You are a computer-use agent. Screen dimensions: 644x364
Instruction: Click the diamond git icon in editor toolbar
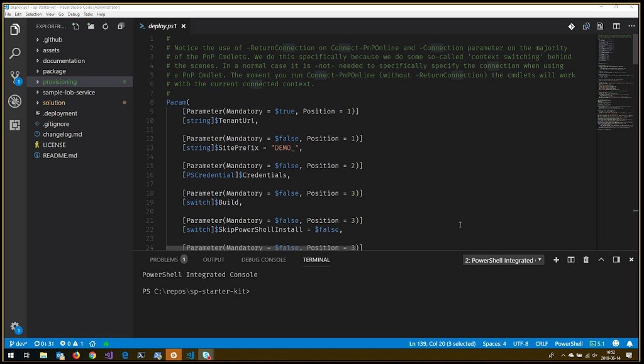point(571,26)
